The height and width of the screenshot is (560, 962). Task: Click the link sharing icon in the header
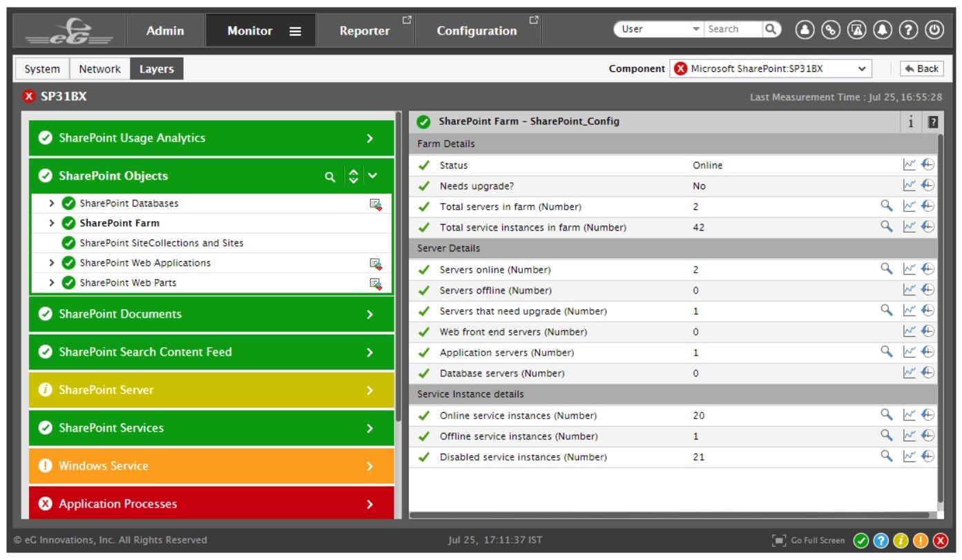point(831,29)
